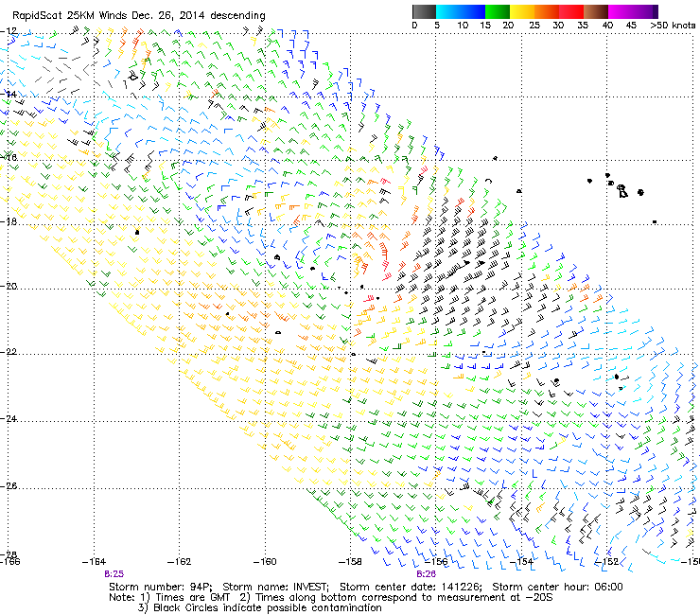Click the legend scale value '35'
The image size is (700, 615).
click(583, 26)
